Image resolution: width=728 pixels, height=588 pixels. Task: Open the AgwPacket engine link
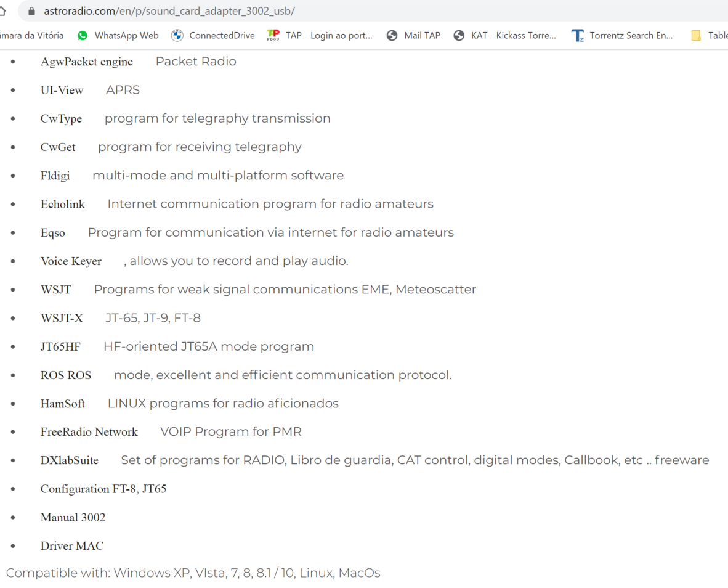tap(87, 62)
